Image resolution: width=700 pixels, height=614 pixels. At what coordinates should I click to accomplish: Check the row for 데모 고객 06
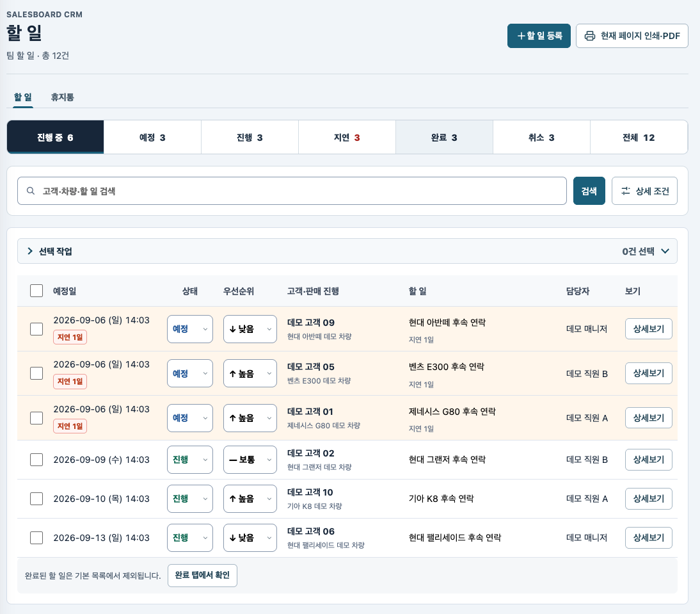tap(36, 538)
